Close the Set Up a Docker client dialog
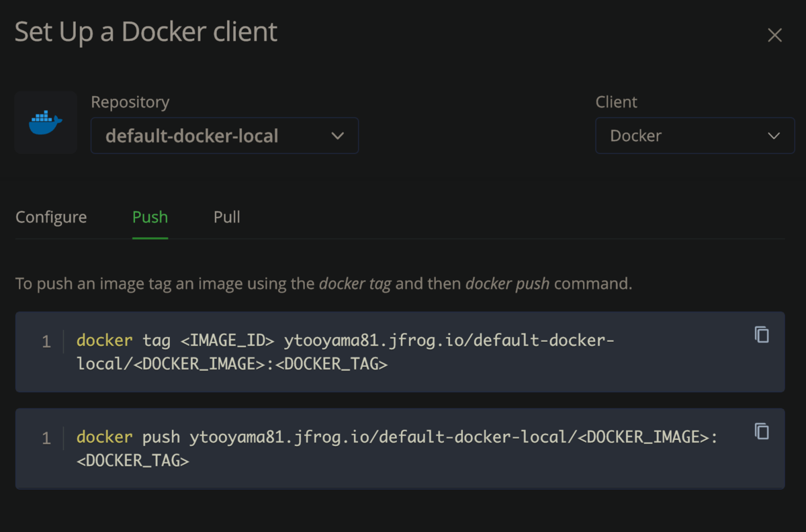This screenshot has width=806, height=532. (774, 35)
